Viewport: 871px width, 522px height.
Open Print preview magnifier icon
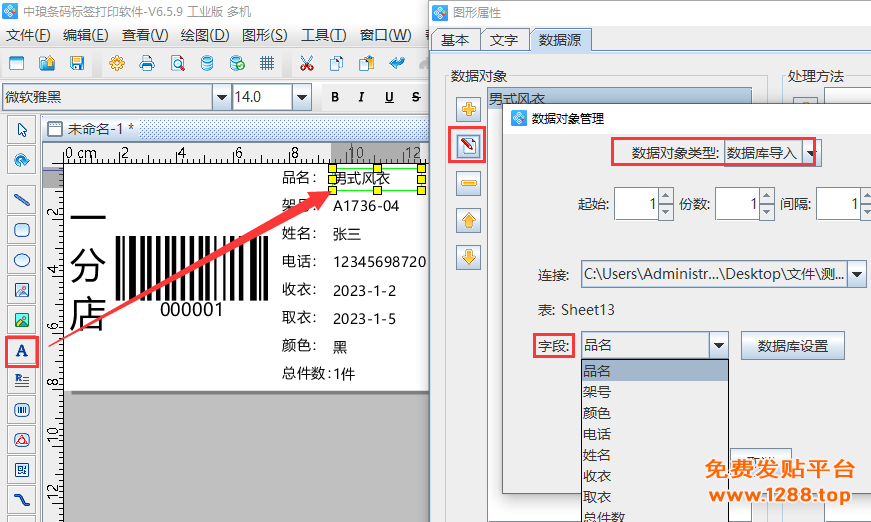point(177,63)
